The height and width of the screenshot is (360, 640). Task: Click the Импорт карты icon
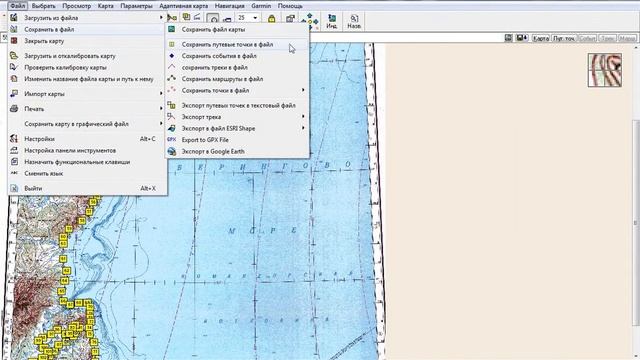click(14, 93)
